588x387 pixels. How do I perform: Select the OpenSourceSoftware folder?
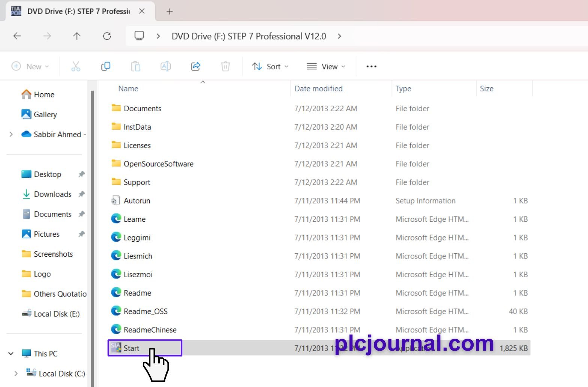pyautogui.click(x=153, y=164)
